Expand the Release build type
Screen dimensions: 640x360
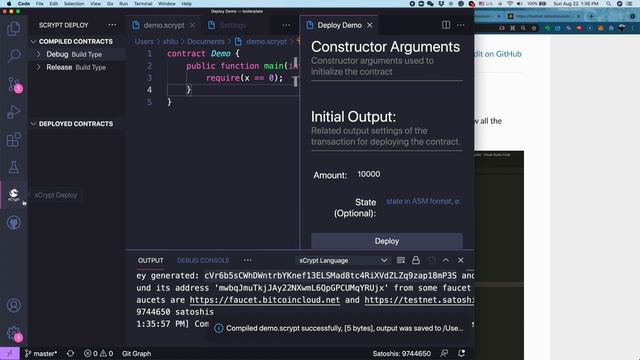pos(38,67)
